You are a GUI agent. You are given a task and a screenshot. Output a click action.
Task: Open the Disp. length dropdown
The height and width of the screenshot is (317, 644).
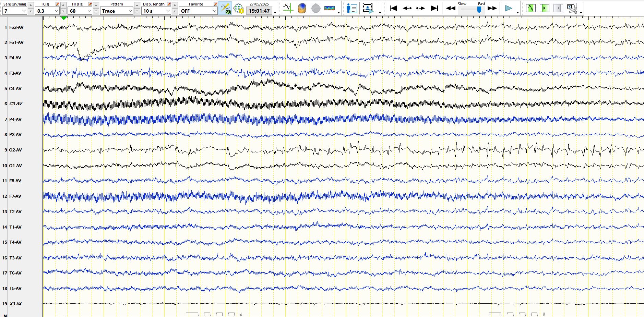168,11
